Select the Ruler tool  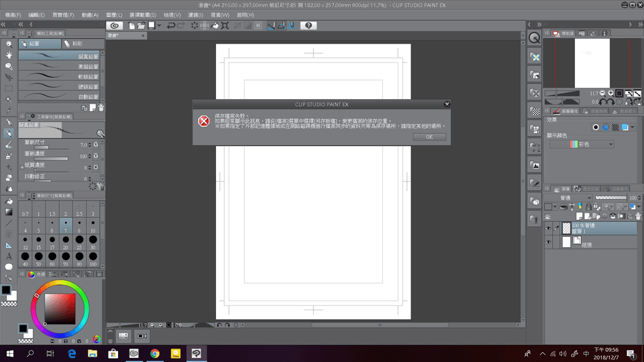point(9,245)
